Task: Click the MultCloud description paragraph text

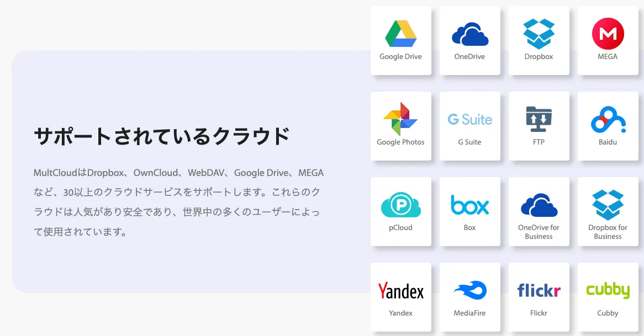Action: coord(178,202)
